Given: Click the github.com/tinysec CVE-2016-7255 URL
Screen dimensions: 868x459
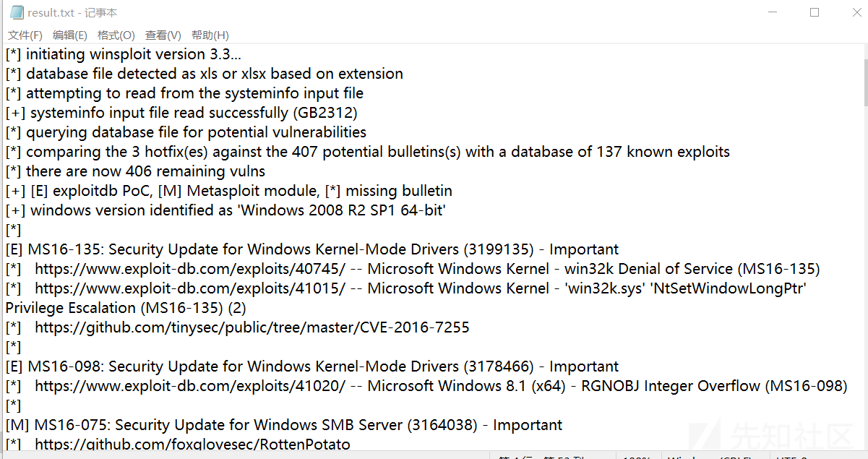Looking at the screenshot, I should (252, 327).
